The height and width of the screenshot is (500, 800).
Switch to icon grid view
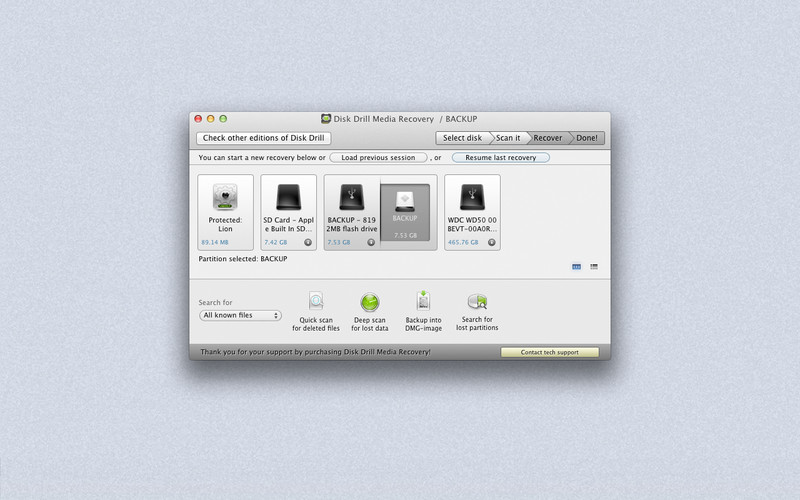[x=577, y=267]
